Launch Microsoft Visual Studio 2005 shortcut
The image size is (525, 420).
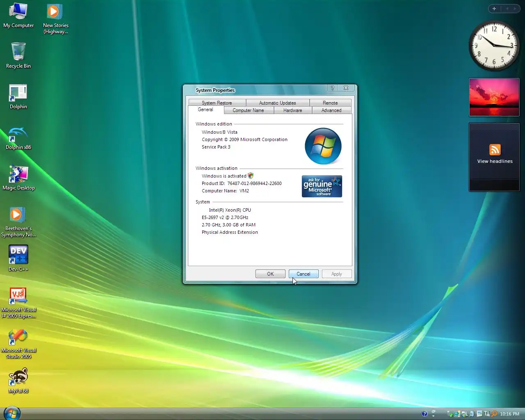tap(18, 344)
